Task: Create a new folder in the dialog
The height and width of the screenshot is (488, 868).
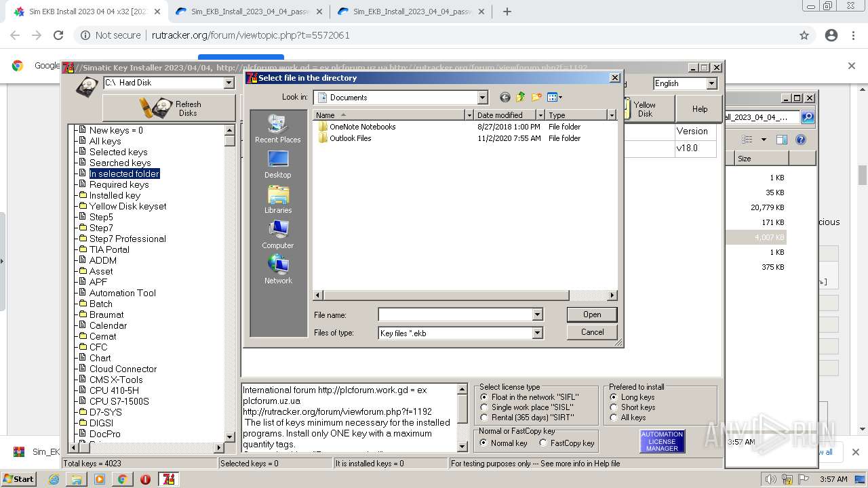Action: click(x=536, y=98)
